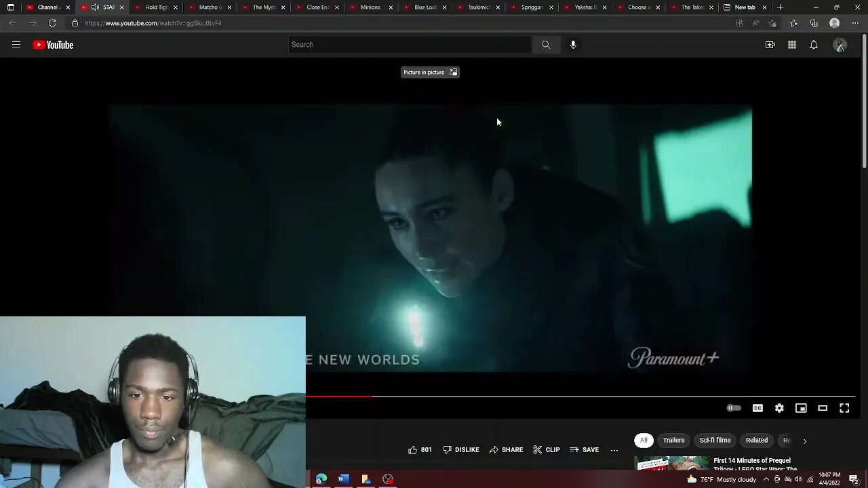Switch to the Minions browser tab
The width and height of the screenshot is (868, 488).
(x=370, y=7)
